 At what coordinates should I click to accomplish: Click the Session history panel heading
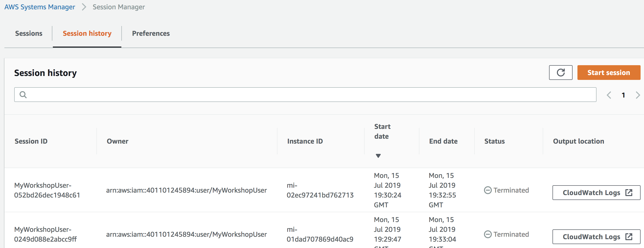pyautogui.click(x=46, y=73)
